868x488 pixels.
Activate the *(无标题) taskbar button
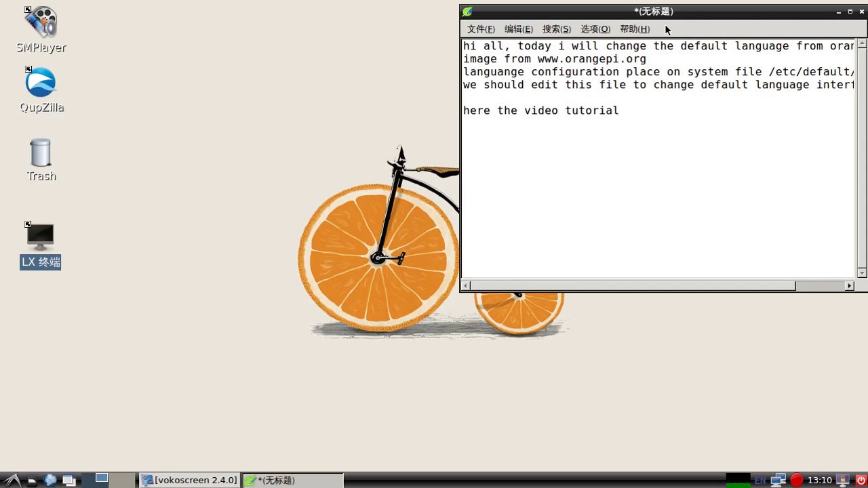pyautogui.click(x=293, y=481)
